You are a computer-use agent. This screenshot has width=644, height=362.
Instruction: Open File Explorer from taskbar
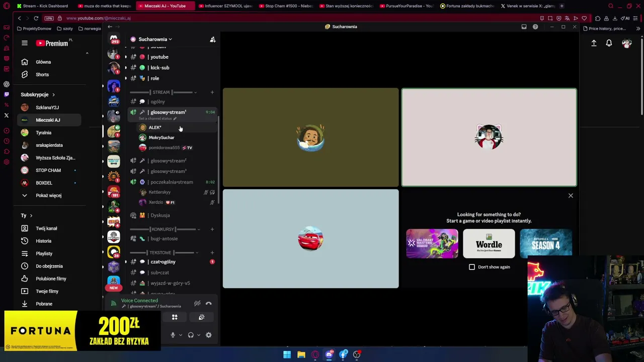[x=301, y=354]
